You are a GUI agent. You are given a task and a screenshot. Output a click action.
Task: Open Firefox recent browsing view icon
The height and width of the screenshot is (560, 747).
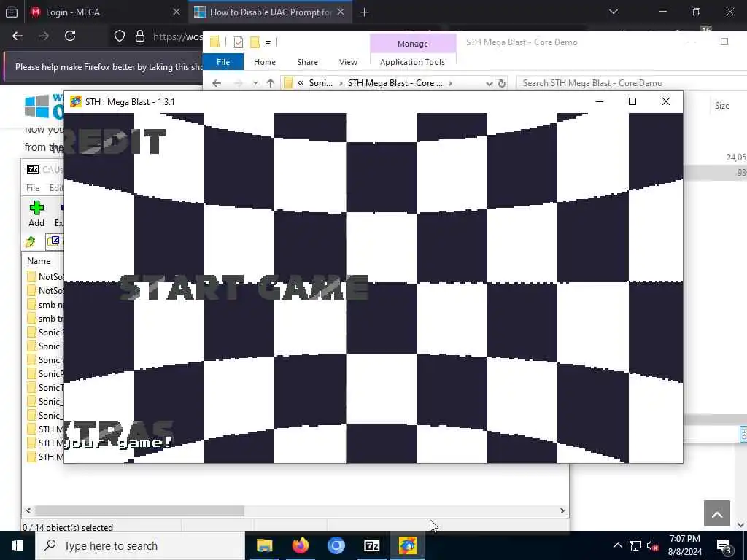12,12
